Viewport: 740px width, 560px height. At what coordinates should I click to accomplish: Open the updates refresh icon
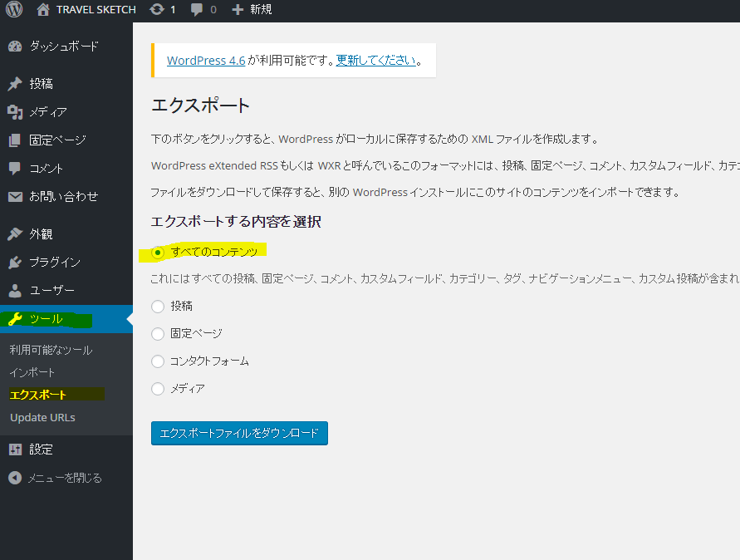click(157, 9)
